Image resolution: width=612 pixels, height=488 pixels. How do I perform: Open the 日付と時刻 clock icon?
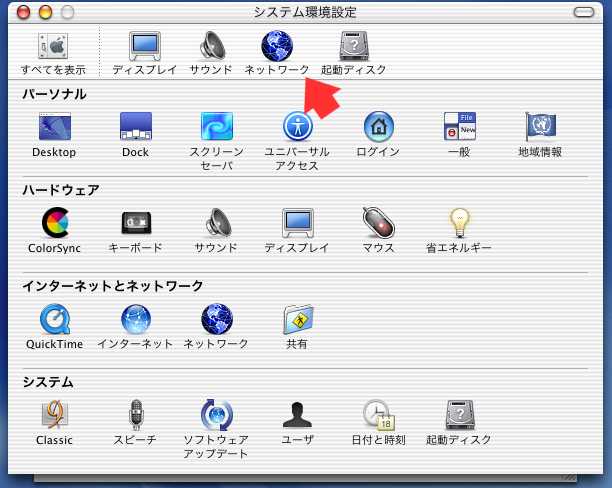[x=379, y=415]
